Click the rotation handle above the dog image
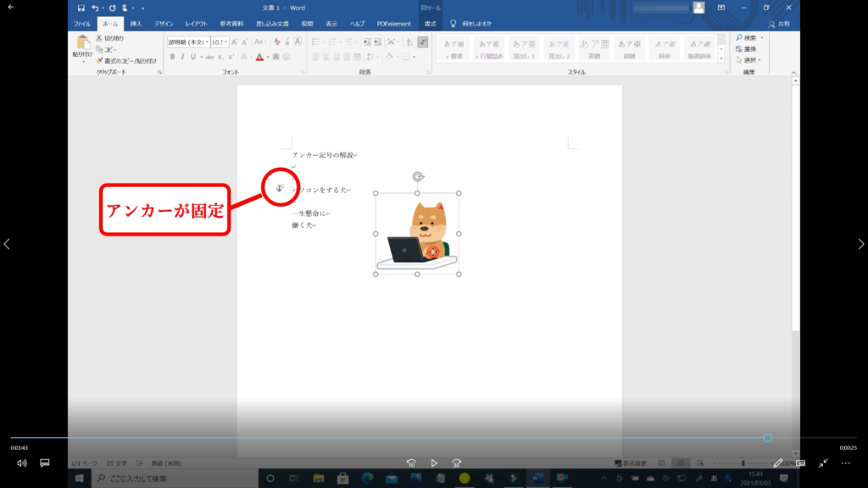 pos(417,177)
